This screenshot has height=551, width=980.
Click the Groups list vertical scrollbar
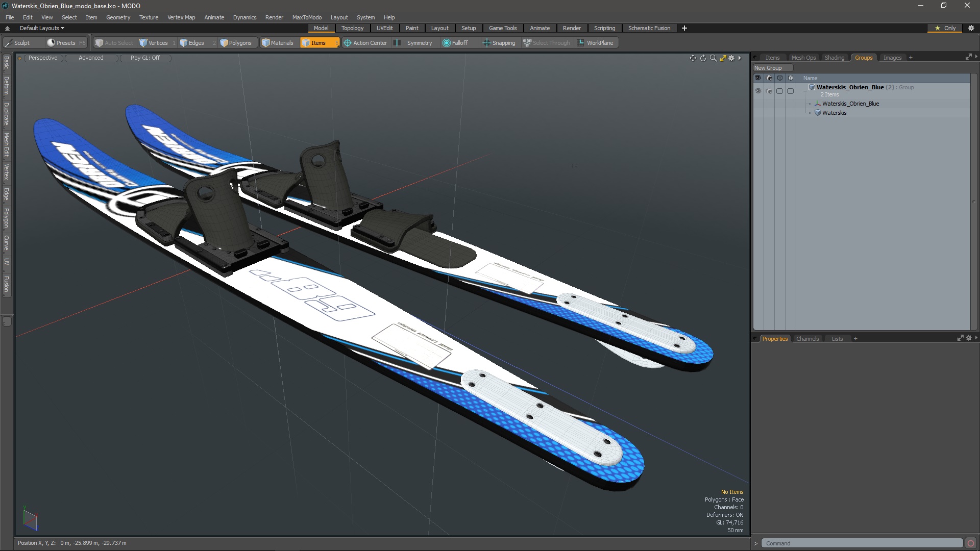[x=974, y=202]
